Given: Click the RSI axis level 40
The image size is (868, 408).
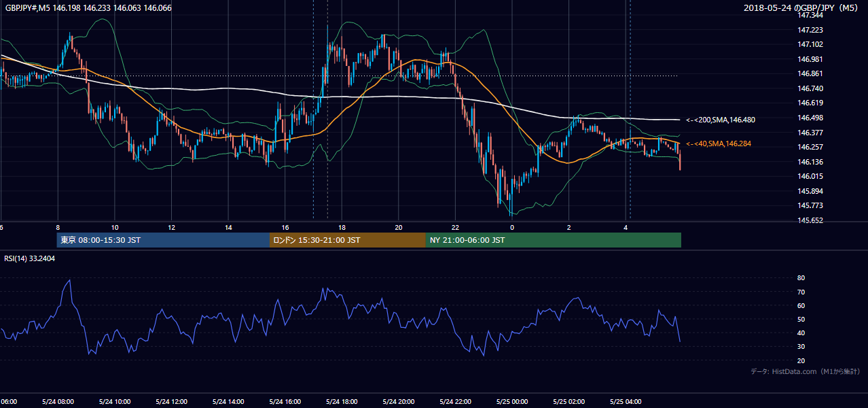Looking at the screenshot, I should pyautogui.click(x=801, y=333).
